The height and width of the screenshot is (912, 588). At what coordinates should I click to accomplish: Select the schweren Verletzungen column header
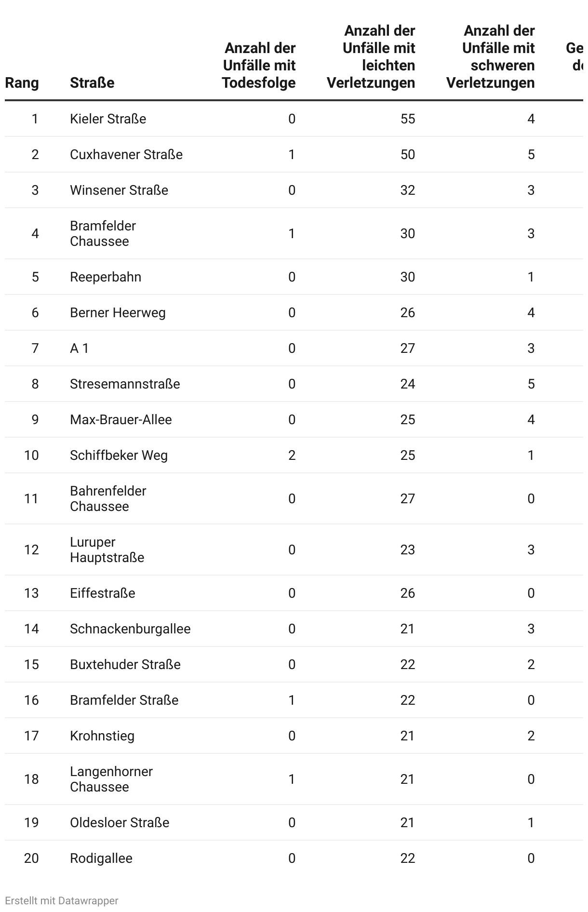tap(490, 57)
